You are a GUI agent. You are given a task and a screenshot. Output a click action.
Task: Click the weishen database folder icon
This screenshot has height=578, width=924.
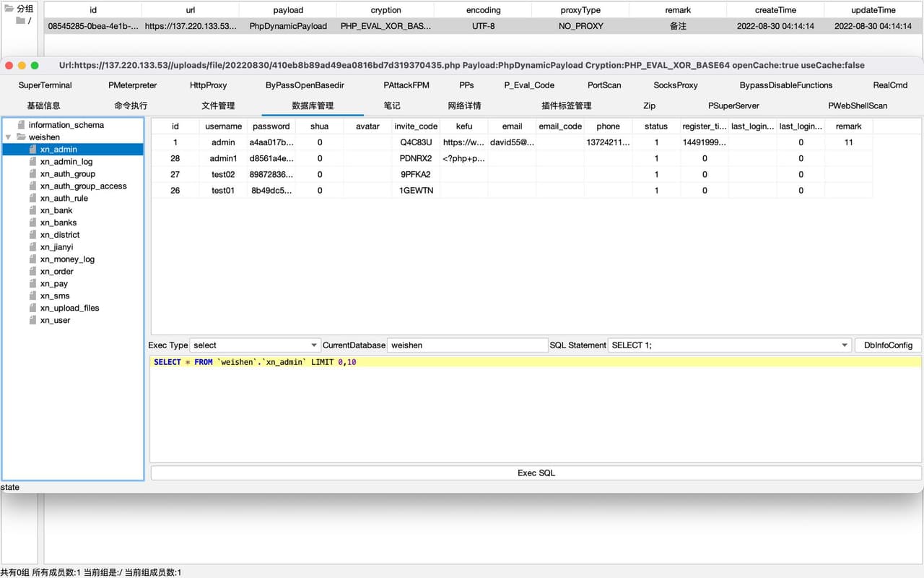[21, 137]
